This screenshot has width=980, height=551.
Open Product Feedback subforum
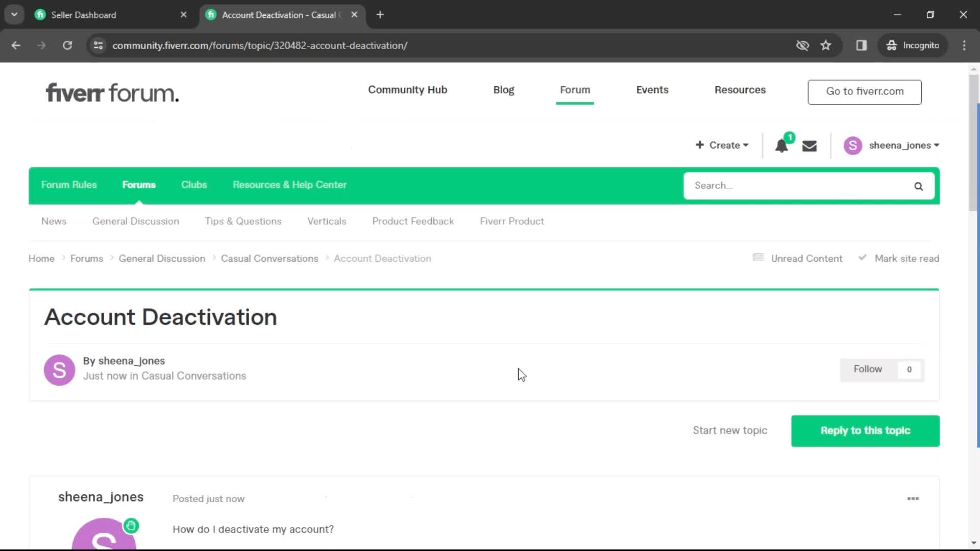413,221
